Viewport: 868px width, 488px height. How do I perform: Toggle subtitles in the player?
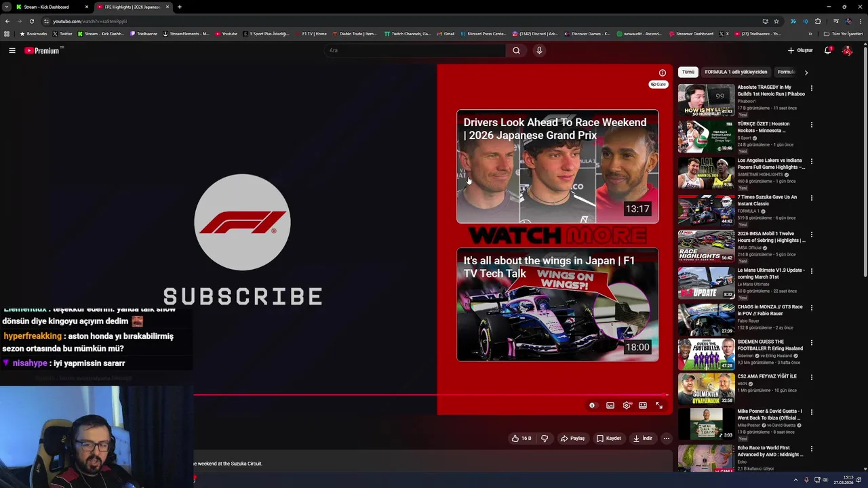click(610, 405)
